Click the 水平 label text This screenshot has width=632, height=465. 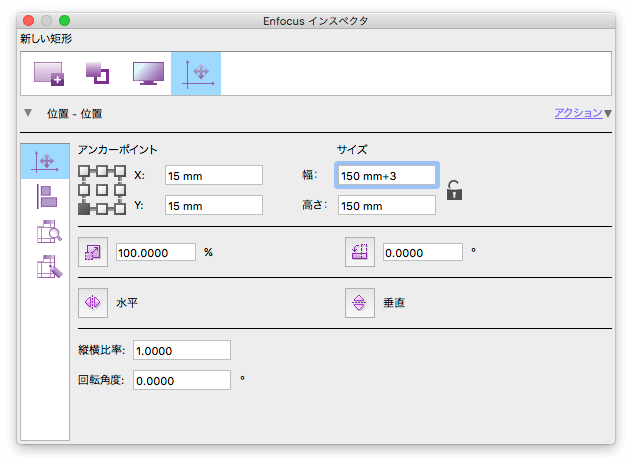(x=127, y=303)
